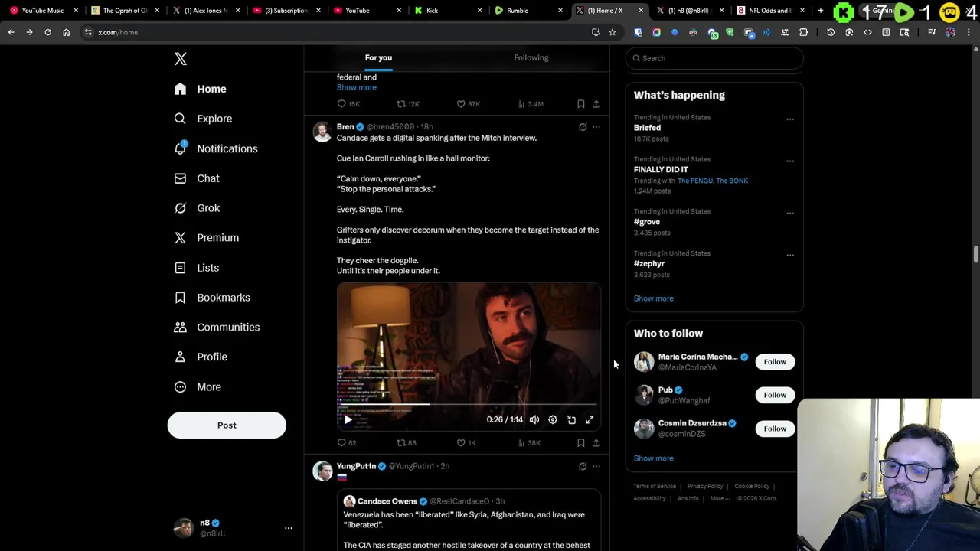Screen dimensions: 980x551
Task: Open Terms of Service link
Action: (x=655, y=487)
